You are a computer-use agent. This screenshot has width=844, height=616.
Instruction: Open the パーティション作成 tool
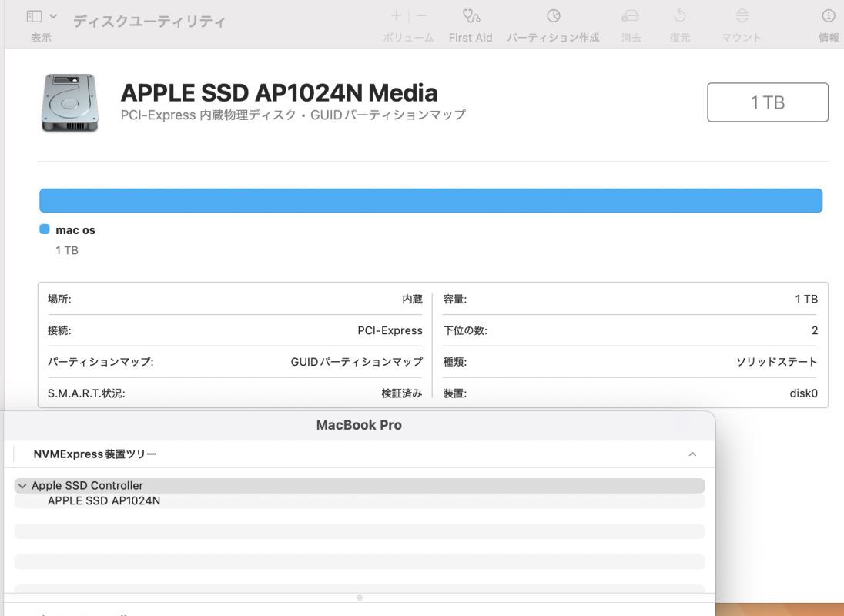pyautogui.click(x=553, y=16)
